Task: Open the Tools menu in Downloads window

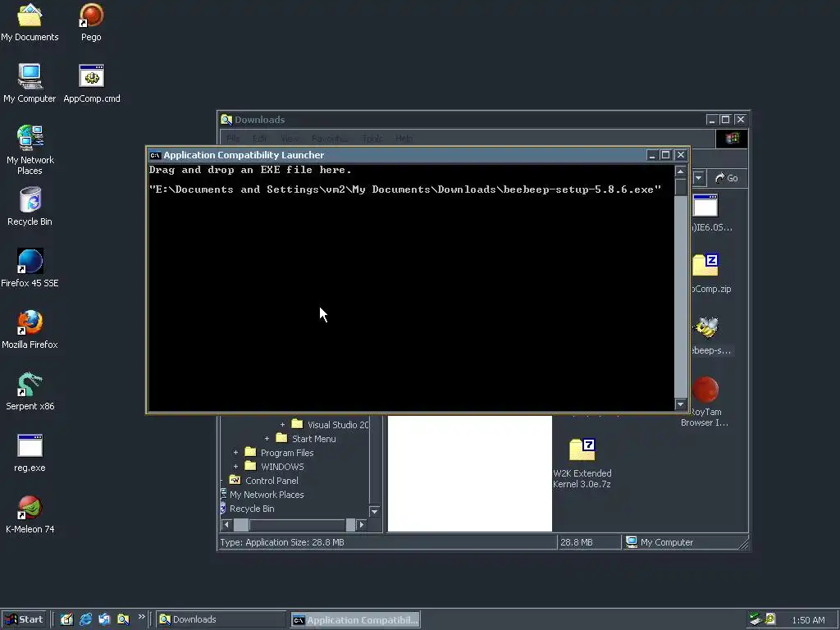Action: pos(372,139)
